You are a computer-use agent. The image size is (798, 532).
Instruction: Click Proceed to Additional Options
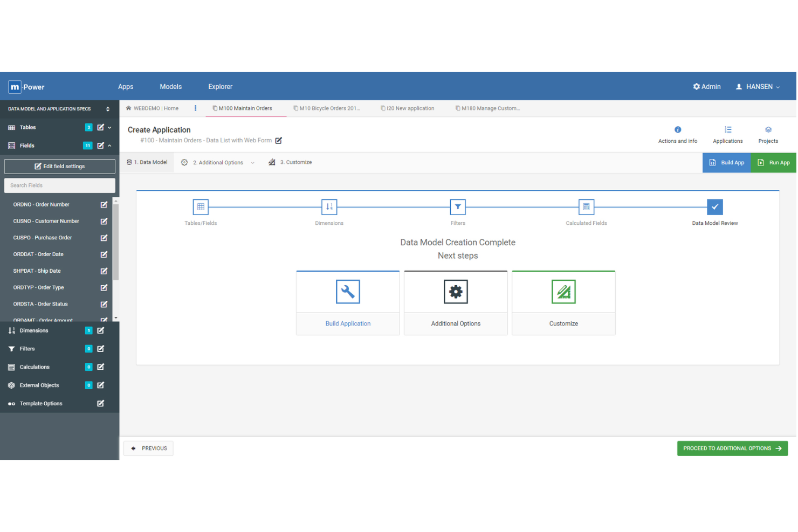pos(732,448)
